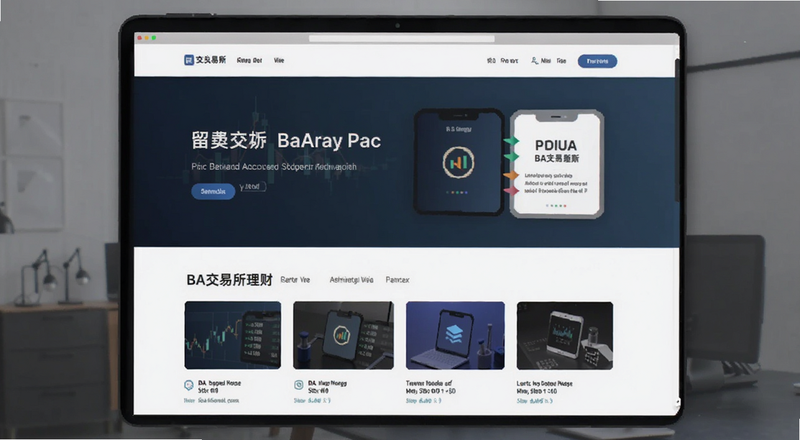Click the circular icon under second card
Image resolution: width=800 pixels, height=440 pixels.
point(299,385)
